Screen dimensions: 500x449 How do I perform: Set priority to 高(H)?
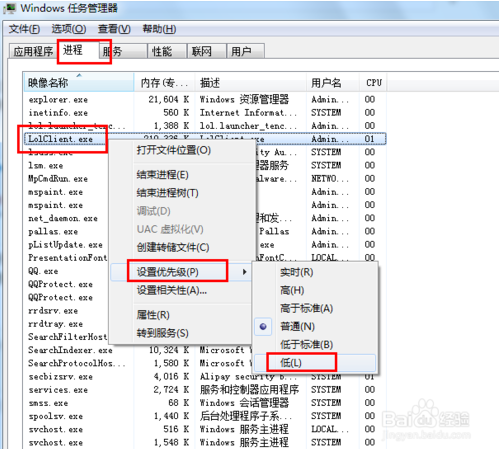[315, 290]
